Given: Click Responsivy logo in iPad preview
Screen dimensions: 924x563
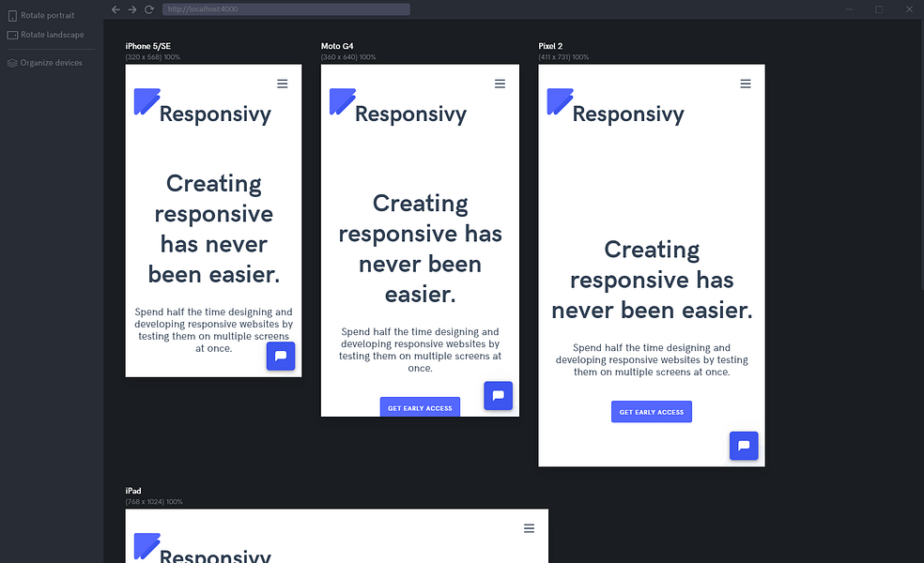Looking at the screenshot, I should click(203, 548).
